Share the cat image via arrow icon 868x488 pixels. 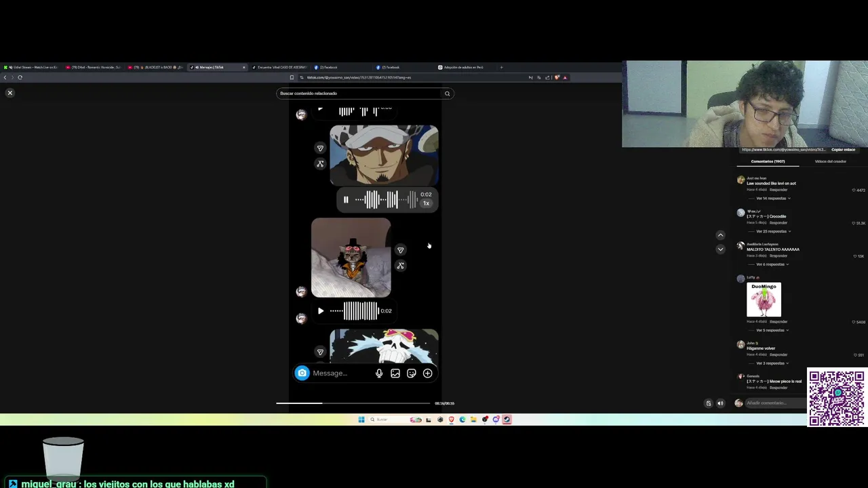(400, 250)
